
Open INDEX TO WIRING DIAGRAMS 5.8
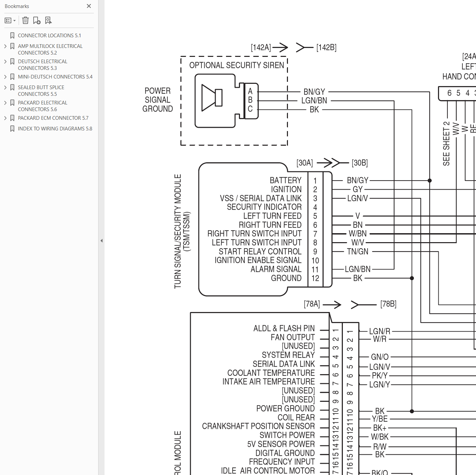[55, 128]
